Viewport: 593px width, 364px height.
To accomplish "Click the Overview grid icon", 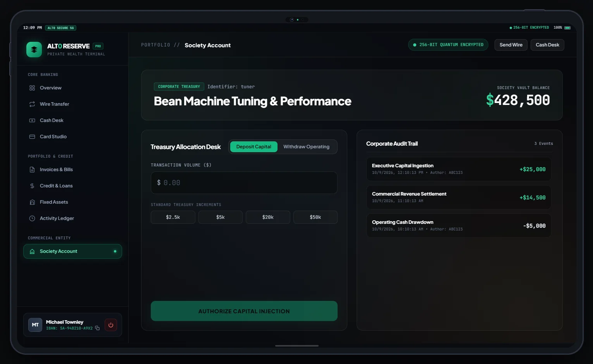I will [32, 88].
